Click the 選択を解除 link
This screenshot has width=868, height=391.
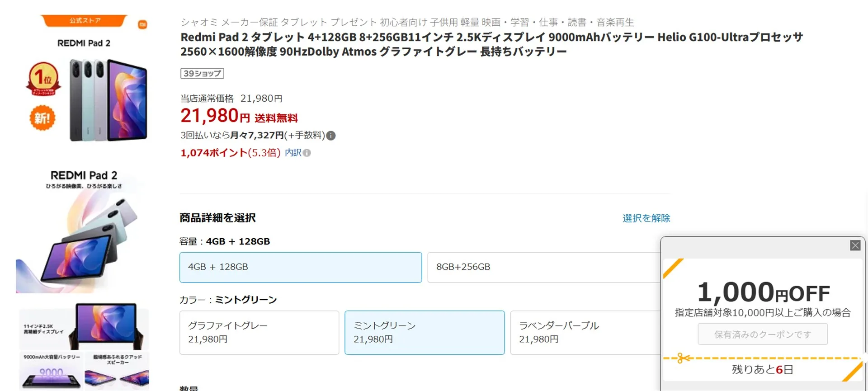(646, 218)
